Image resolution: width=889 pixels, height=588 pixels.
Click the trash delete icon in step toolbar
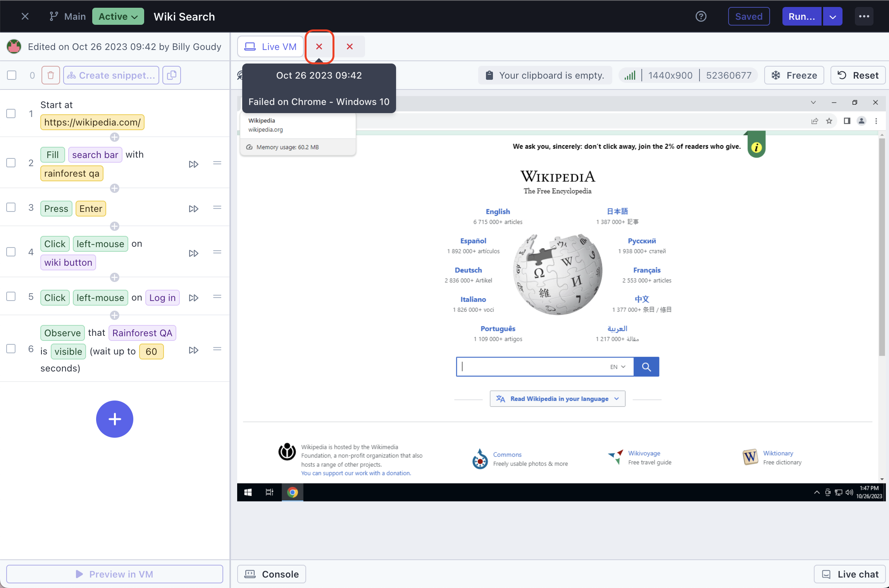point(50,75)
